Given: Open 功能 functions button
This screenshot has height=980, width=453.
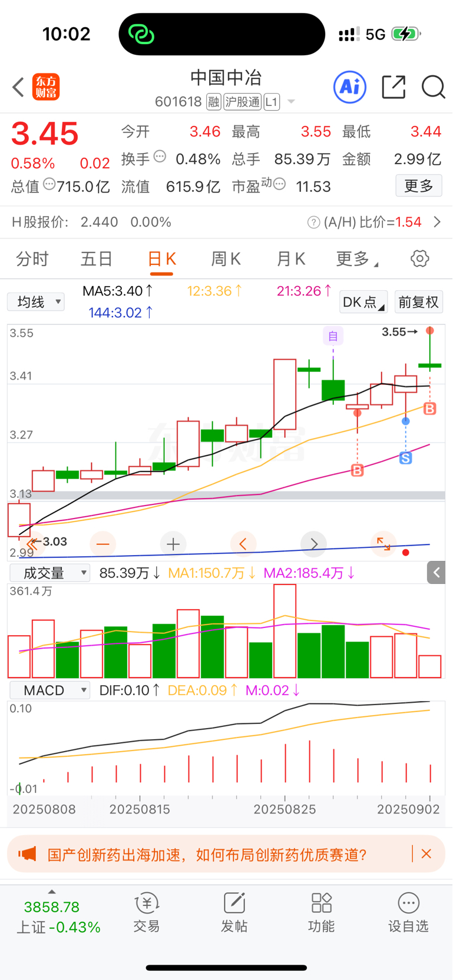Looking at the screenshot, I should click(321, 913).
